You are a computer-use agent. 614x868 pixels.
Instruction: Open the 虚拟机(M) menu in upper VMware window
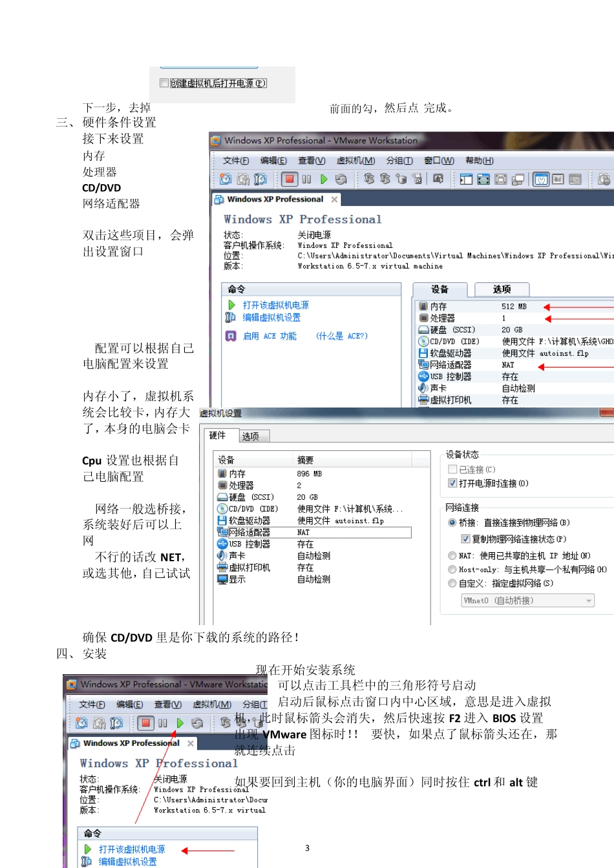point(355,160)
